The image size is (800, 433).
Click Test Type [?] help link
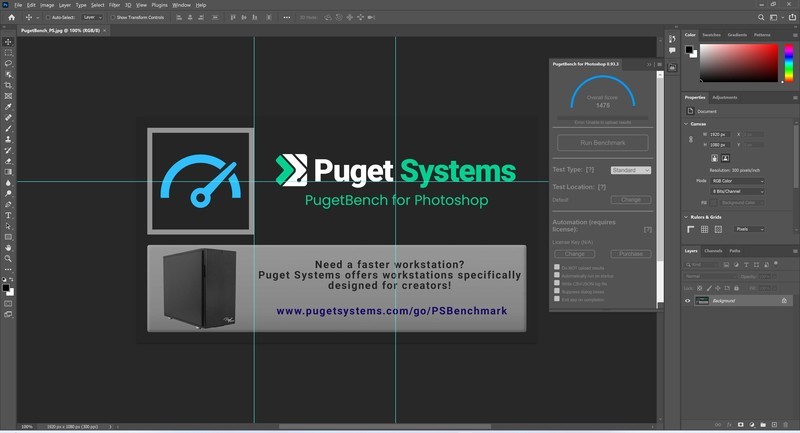(x=590, y=170)
